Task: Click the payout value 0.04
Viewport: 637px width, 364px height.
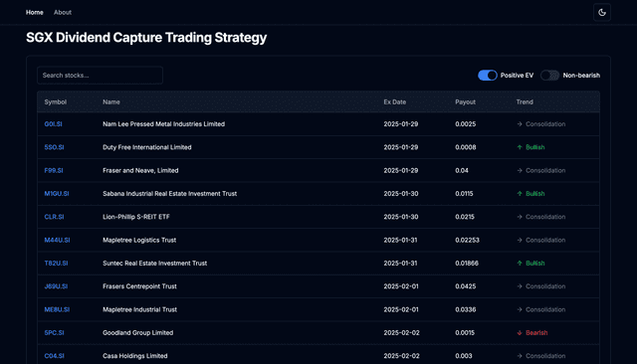Action: pyautogui.click(x=462, y=170)
